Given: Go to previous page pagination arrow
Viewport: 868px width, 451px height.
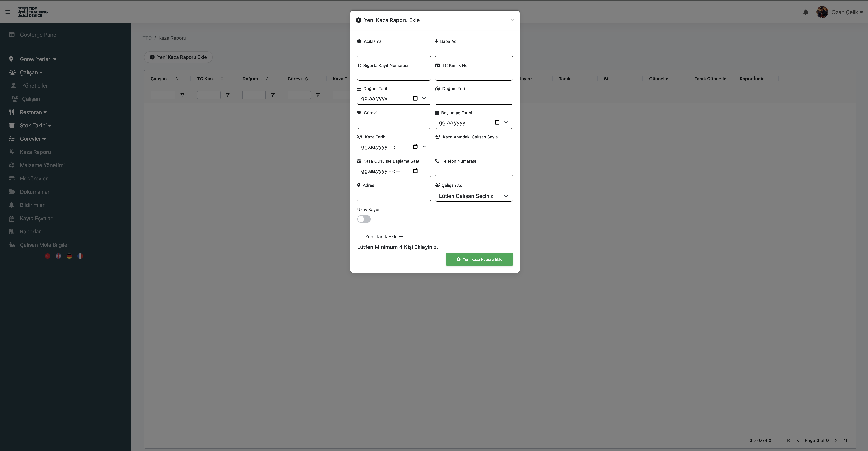Looking at the screenshot, I should [x=798, y=440].
